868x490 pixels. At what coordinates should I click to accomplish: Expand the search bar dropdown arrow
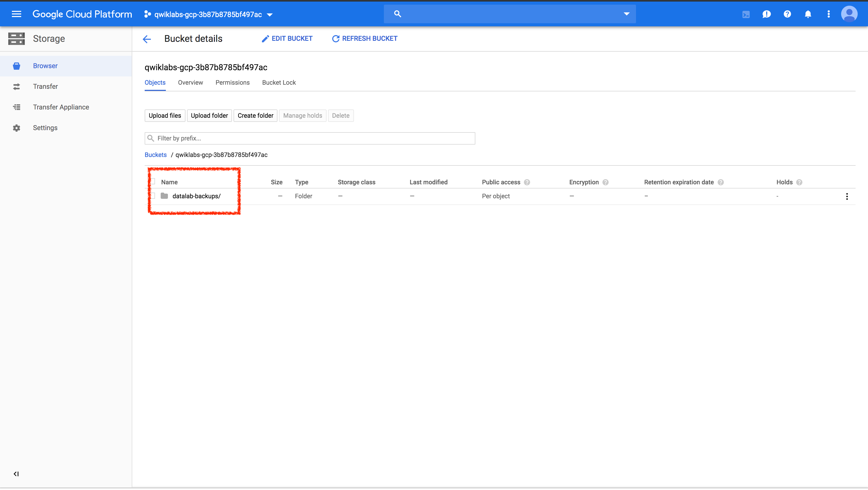click(626, 14)
